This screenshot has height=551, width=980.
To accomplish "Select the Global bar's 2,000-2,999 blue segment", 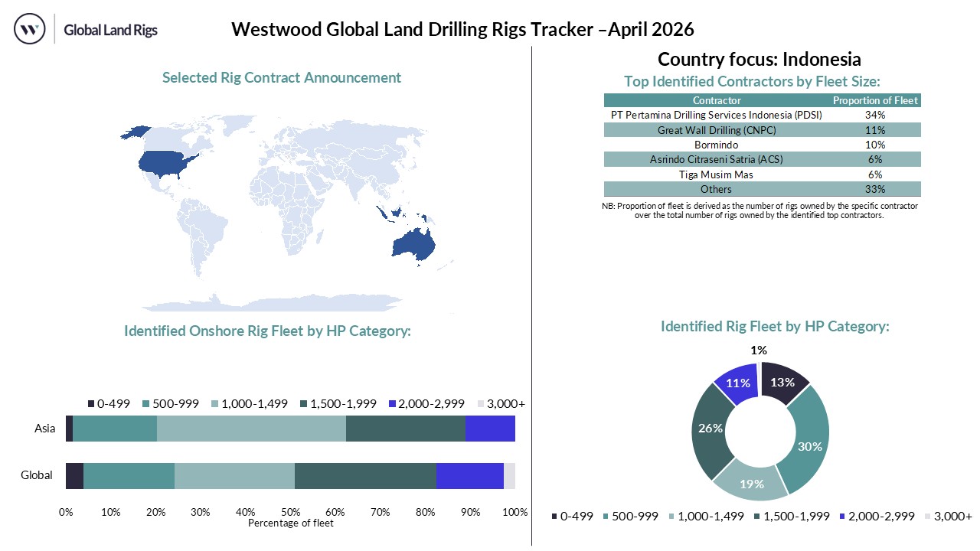I will pos(470,476).
